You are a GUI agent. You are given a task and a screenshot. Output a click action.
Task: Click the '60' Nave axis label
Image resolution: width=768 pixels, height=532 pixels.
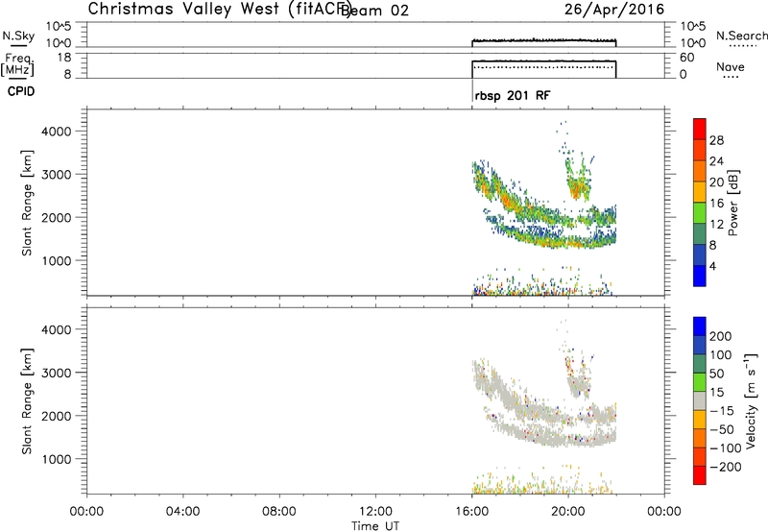coord(687,58)
